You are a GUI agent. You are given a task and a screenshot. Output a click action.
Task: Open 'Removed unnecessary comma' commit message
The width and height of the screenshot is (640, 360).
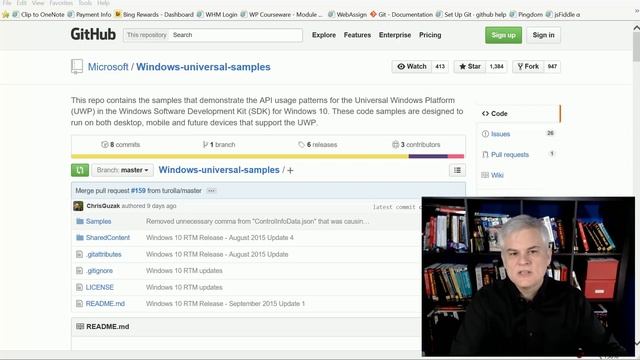(x=258, y=221)
